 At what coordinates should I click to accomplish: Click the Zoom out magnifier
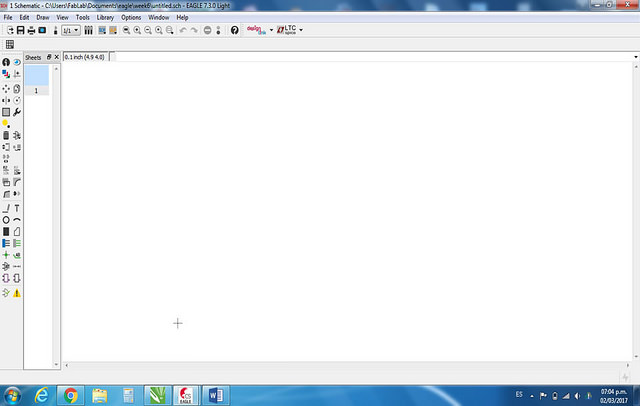[148, 30]
